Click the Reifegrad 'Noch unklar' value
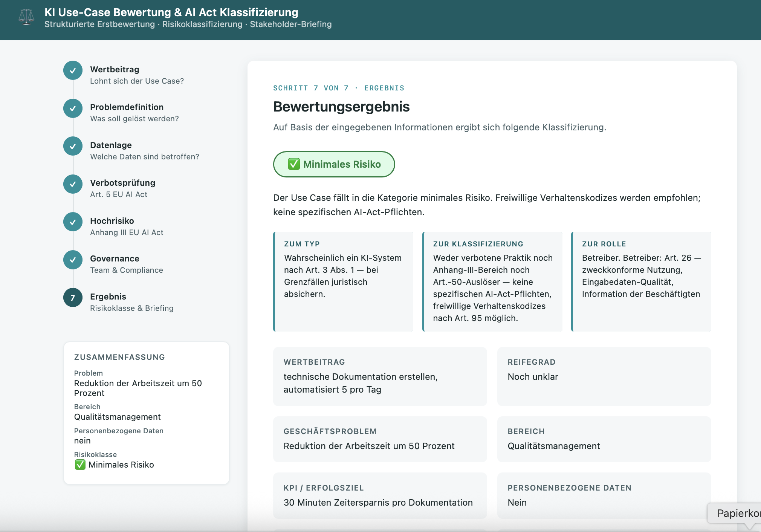The image size is (761, 532). coord(533,377)
